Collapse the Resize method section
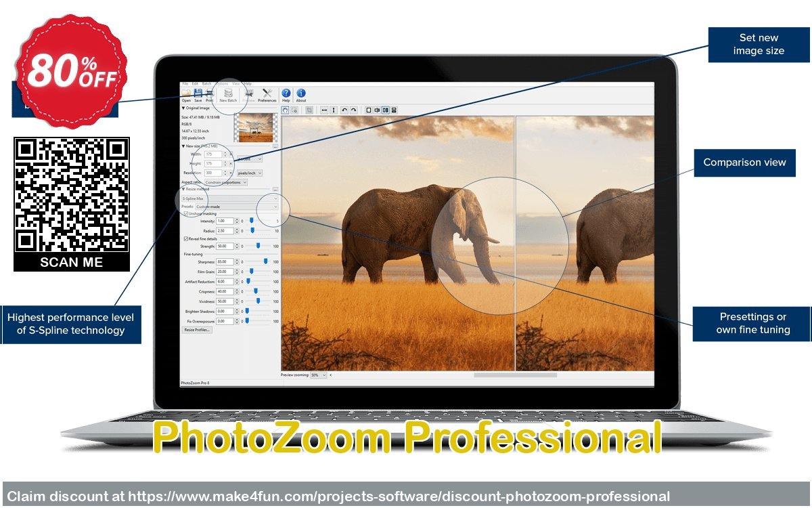The width and height of the screenshot is (812, 508). point(183,189)
